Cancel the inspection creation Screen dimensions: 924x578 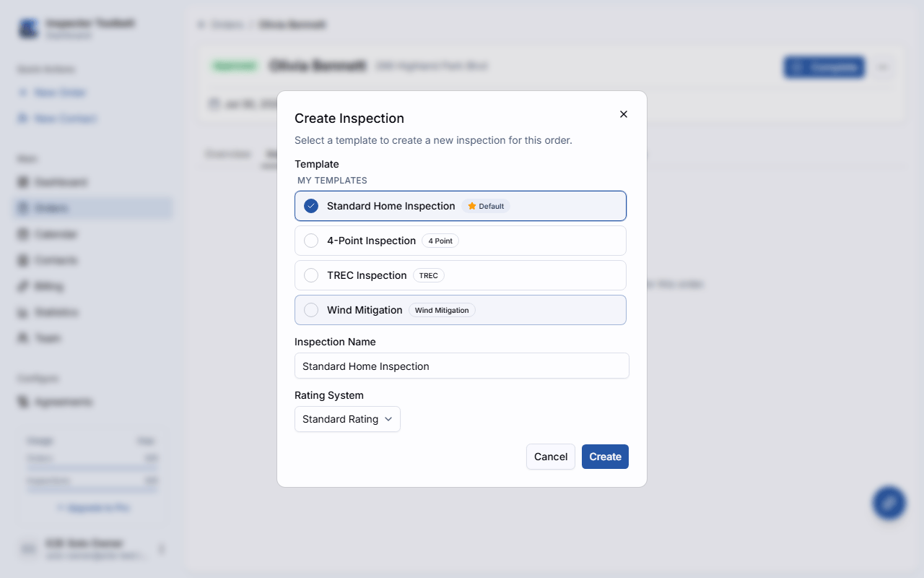pos(551,457)
